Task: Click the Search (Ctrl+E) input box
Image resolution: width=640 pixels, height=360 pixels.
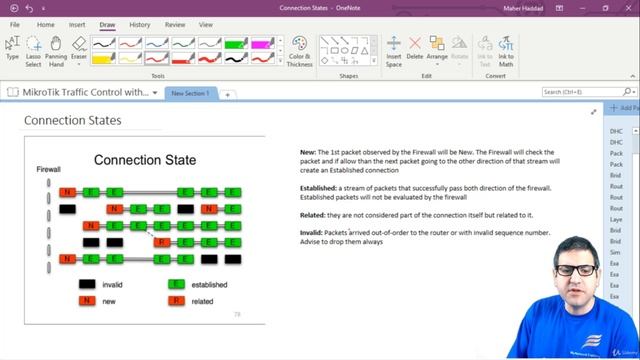Action: (x=582, y=92)
